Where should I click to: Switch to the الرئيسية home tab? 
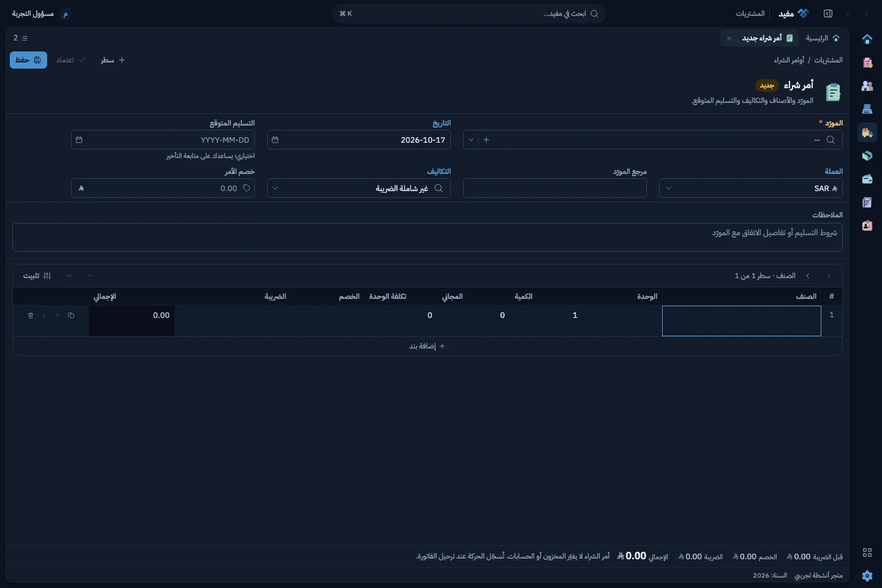[x=823, y=38]
